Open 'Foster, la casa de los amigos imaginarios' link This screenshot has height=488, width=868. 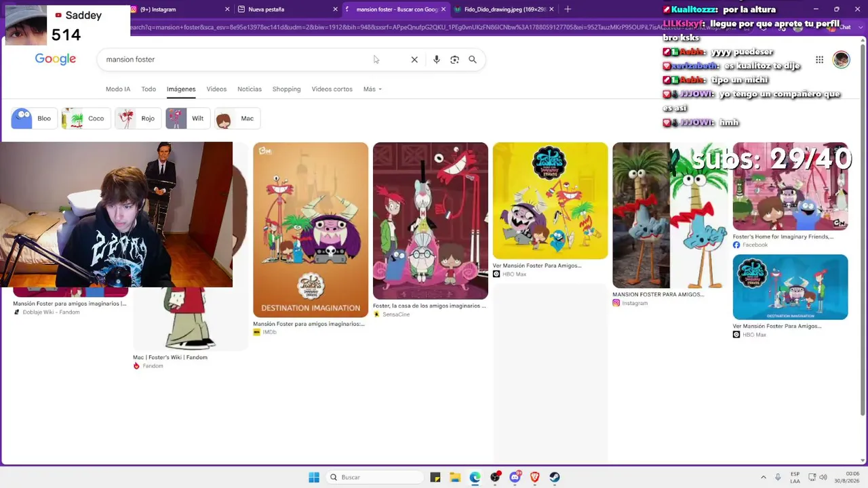click(429, 306)
